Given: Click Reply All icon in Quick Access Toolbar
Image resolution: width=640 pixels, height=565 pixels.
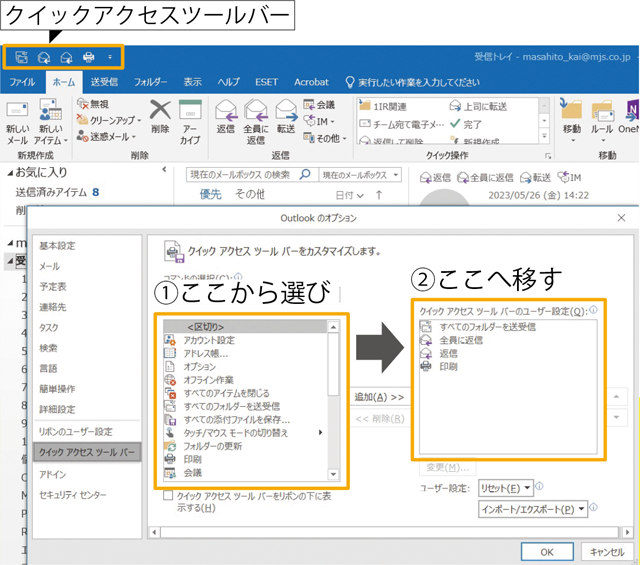Looking at the screenshot, I should 44,58.
